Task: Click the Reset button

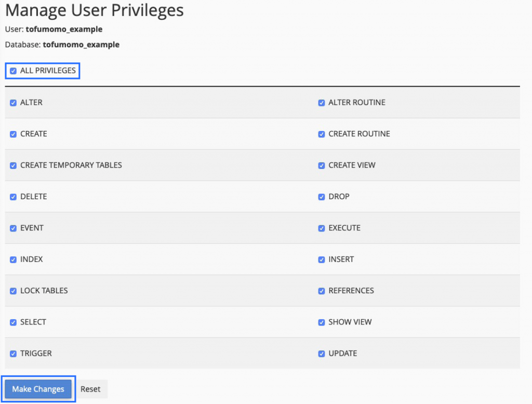Action: coord(91,388)
